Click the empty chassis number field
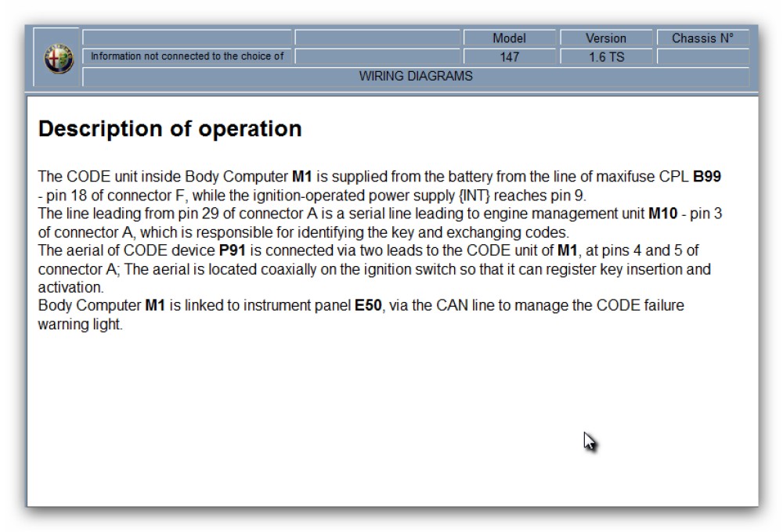783x532 pixels. (702, 57)
